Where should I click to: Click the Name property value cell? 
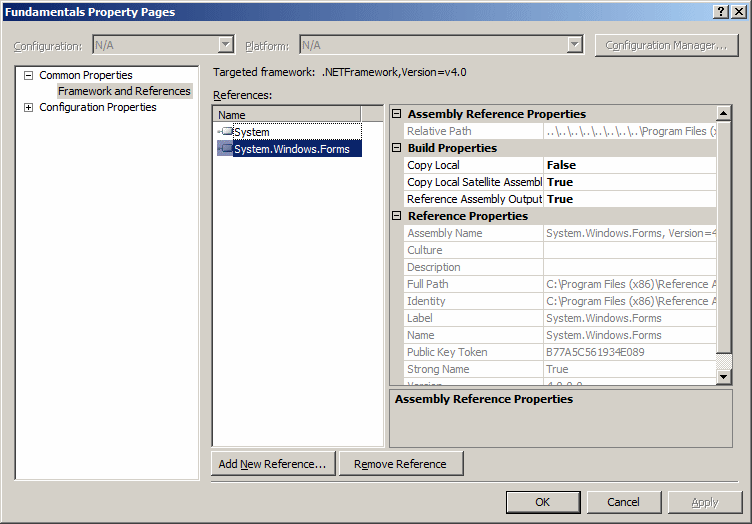[630, 335]
